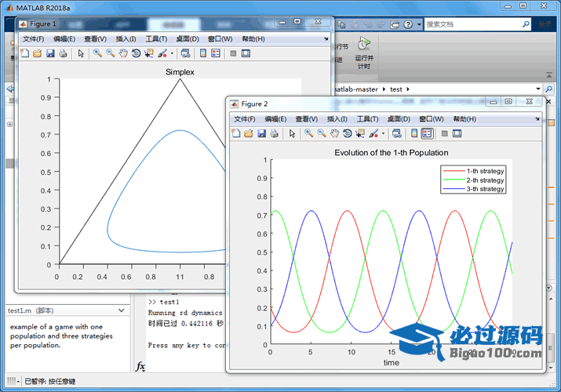Click the legend box in Figure 2 plot
This screenshot has width=561, height=392.
(x=473, y=180)
